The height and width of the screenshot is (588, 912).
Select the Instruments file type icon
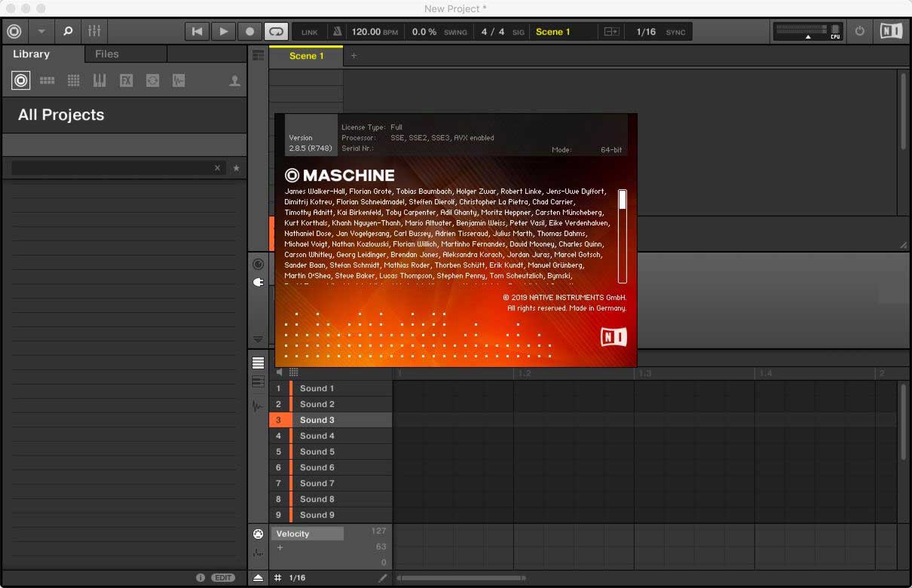tap(99, 81)
